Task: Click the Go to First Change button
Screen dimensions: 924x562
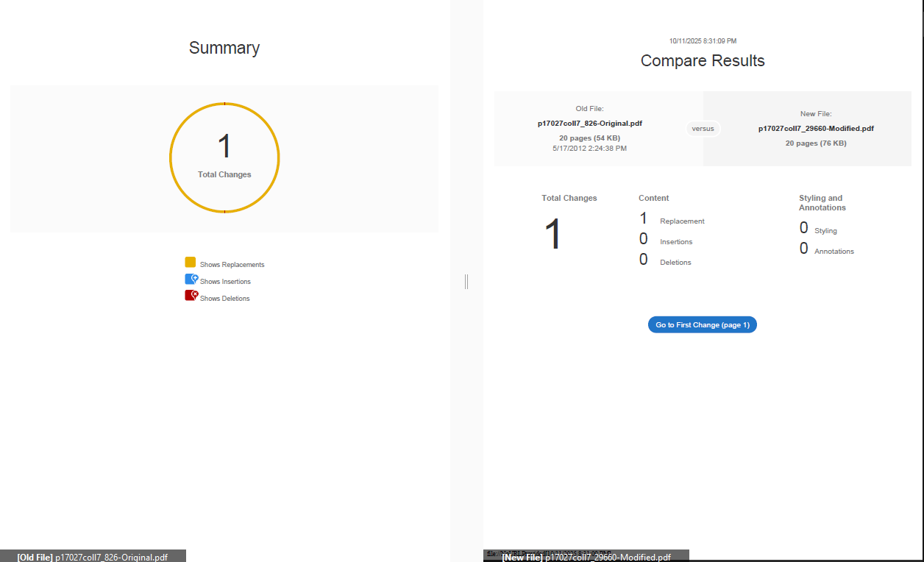Action: coord(702,324)
